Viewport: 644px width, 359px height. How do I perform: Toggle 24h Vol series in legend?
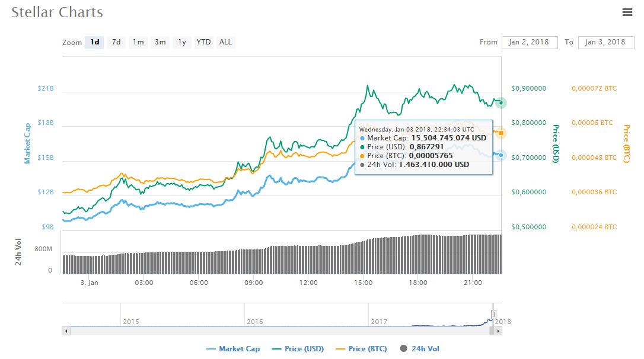coord(420,349)
